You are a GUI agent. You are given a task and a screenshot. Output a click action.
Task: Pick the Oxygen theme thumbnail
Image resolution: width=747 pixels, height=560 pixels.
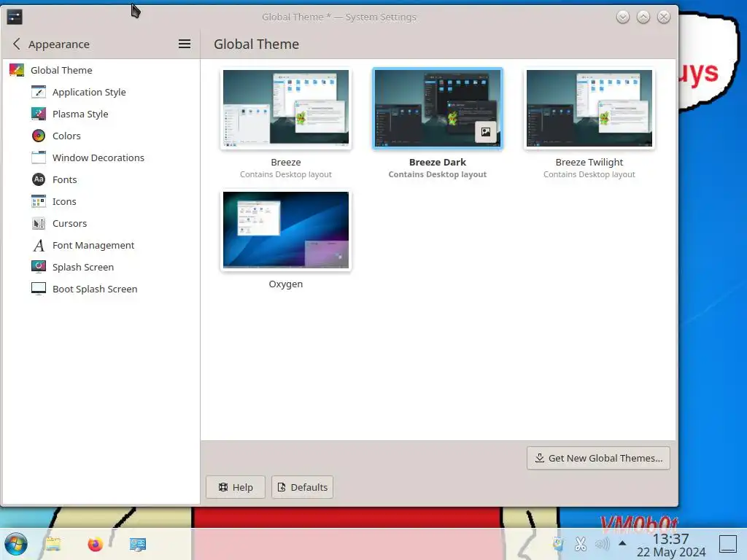286,230
